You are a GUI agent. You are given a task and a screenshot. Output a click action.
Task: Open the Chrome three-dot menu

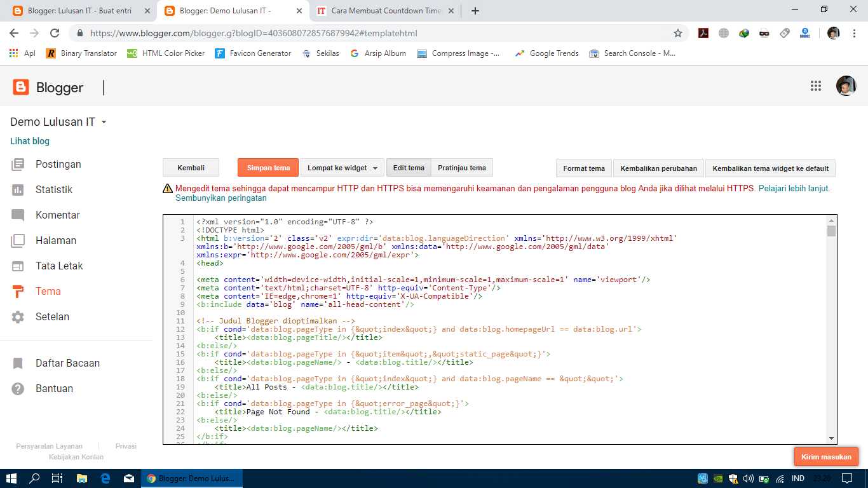pyautogui.click(x=854, y=33)
